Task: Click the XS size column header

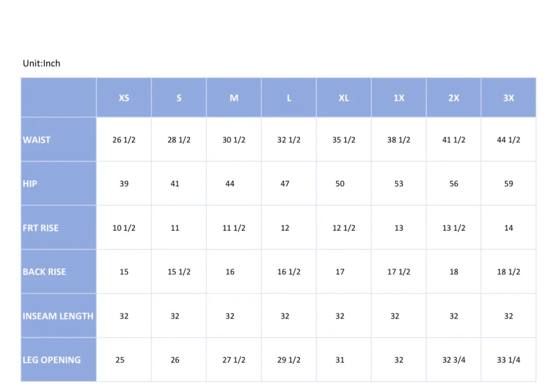Action: (x=124, y=98)
